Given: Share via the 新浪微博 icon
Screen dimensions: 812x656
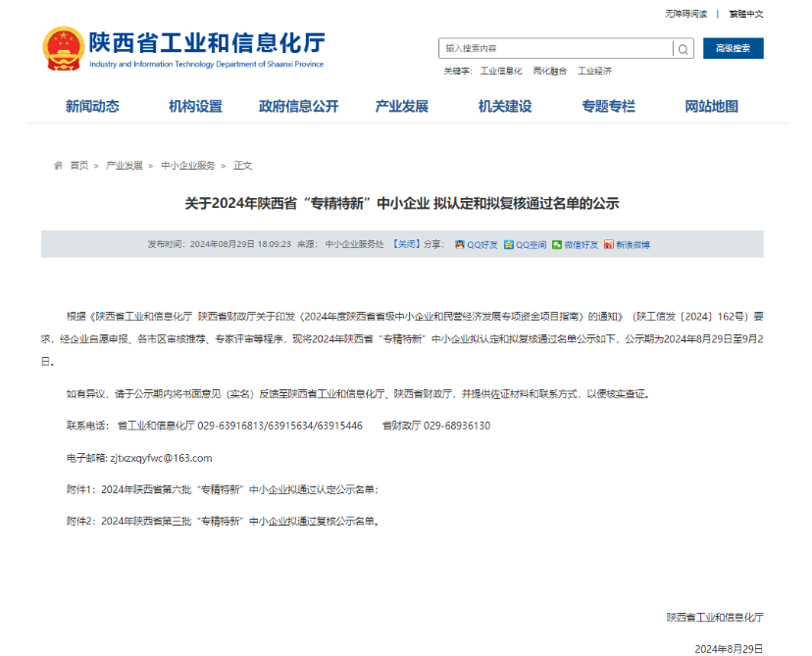Looking at the screenshot, I should 609,244.
